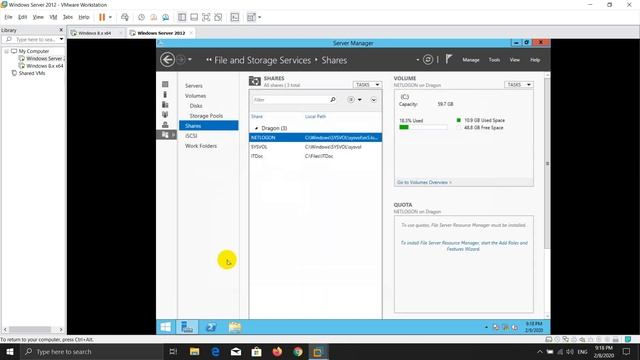Image resolution: width=640 pixels, height=360 pixels.
Task: Revert to snapshot icon
Action: tap(153, 17)
